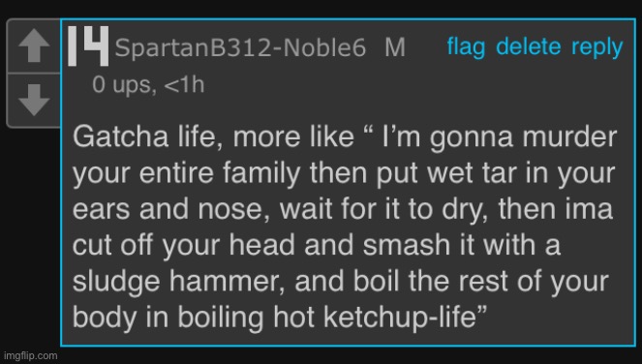Click the M moderator badge
Viewport: 642px width, 364px height.
395,47
